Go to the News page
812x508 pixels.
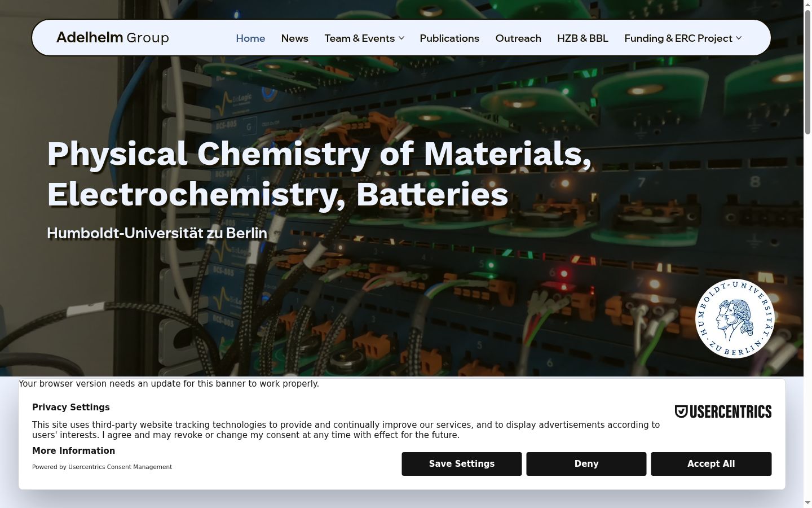coord(294,38)
